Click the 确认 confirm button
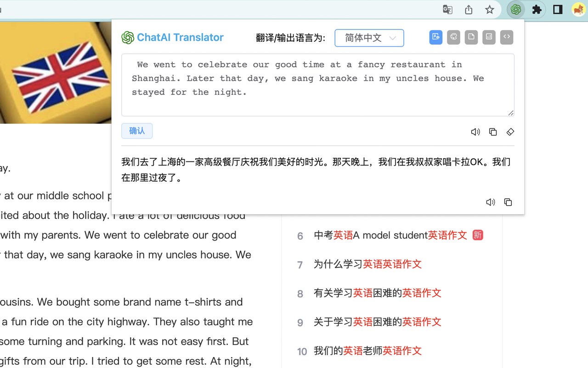588x368 pixels. pyautogui.click(x=137, y=131)
